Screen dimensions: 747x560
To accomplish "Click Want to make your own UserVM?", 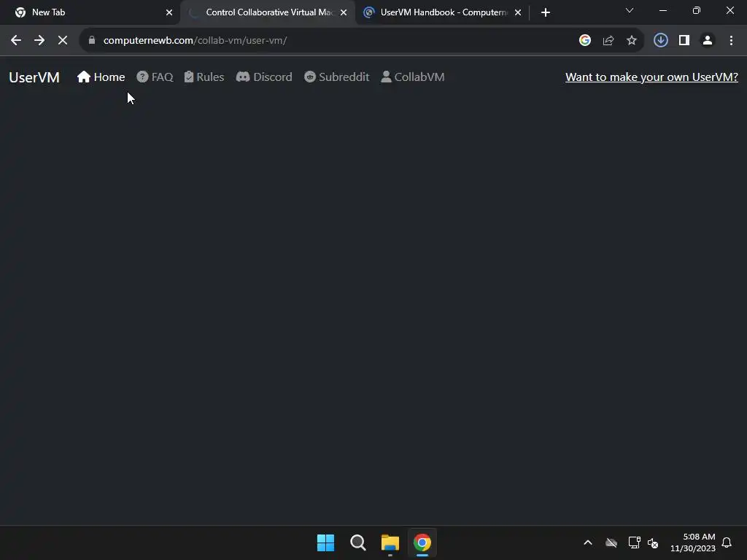I will click(651, 77).
